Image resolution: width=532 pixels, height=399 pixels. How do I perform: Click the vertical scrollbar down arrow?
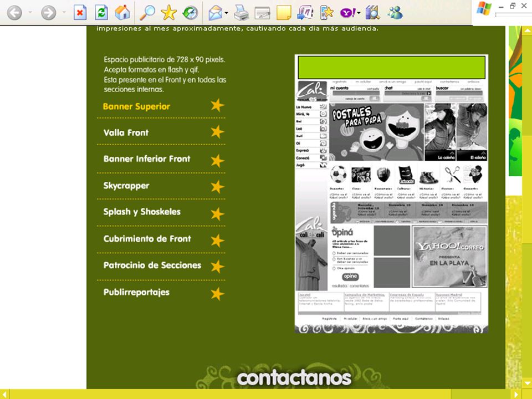[x=527, y=383]
